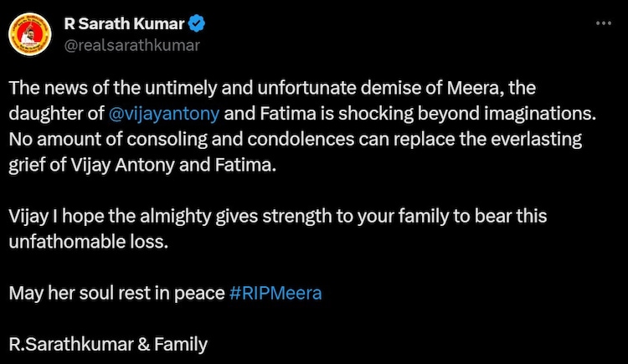Open the #RIPMeera hashtag

pyautogui.click(x=275, y=294)
